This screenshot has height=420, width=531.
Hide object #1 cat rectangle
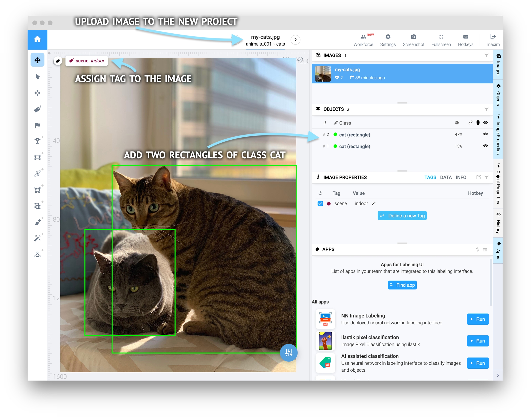click(486, 146)
